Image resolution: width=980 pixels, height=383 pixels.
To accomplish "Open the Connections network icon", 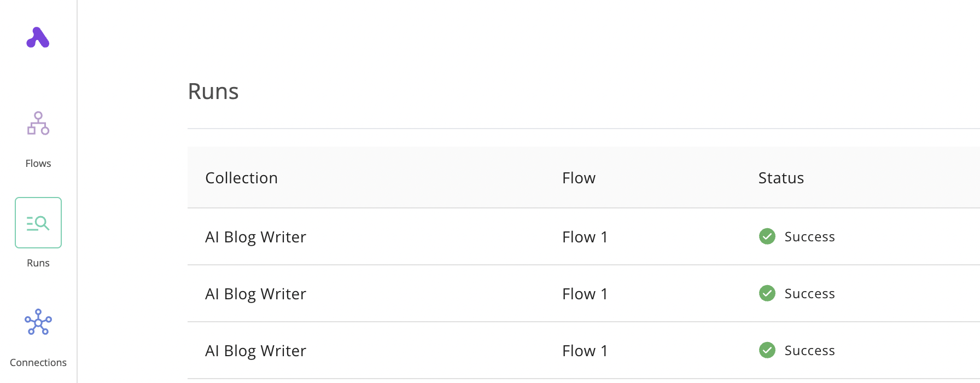I will pos(38,322).
